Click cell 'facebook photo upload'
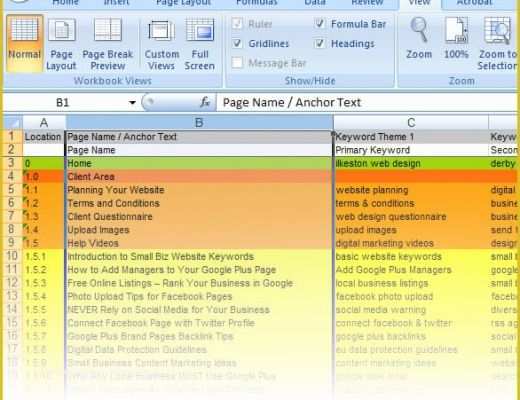 pyautogui.click(x=411, y=296)
